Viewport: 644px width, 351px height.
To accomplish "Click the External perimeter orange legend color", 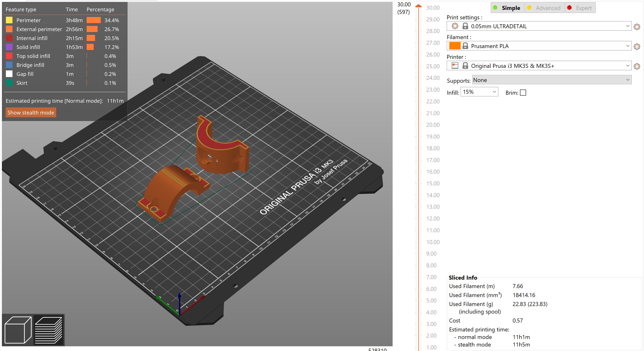I will point(9,29).
